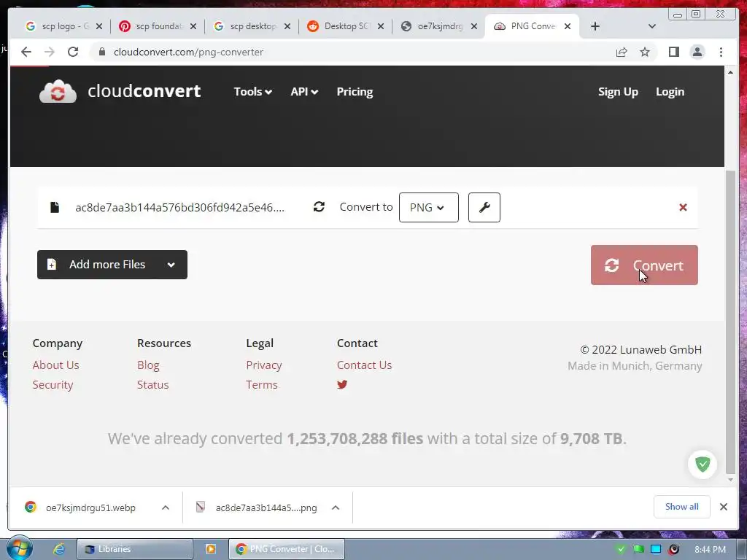Screen dimensions: 747x560
Task: Reload the cloudconvert page
Action: coord(73,52)
